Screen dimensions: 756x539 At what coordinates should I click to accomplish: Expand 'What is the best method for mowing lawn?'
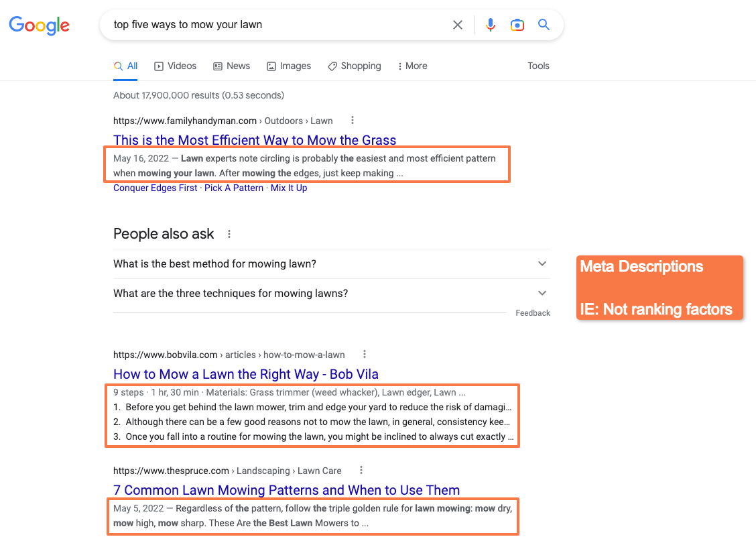tap(331, 263)
